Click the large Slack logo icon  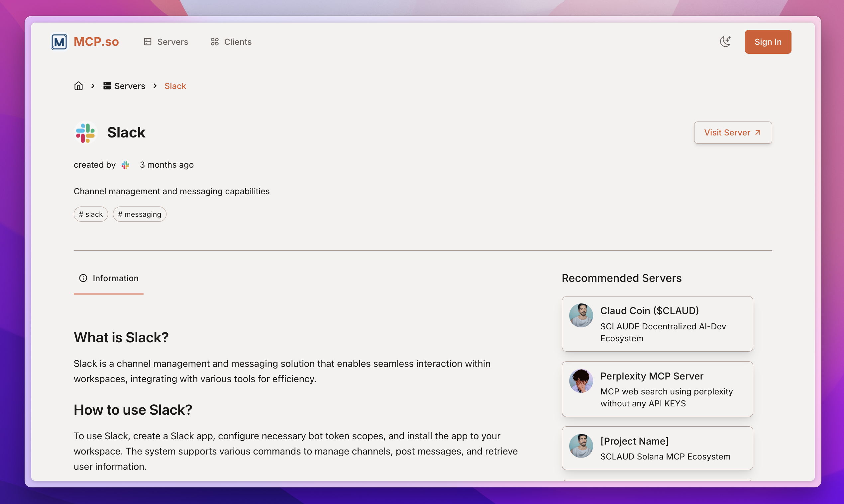click(85, 132)
